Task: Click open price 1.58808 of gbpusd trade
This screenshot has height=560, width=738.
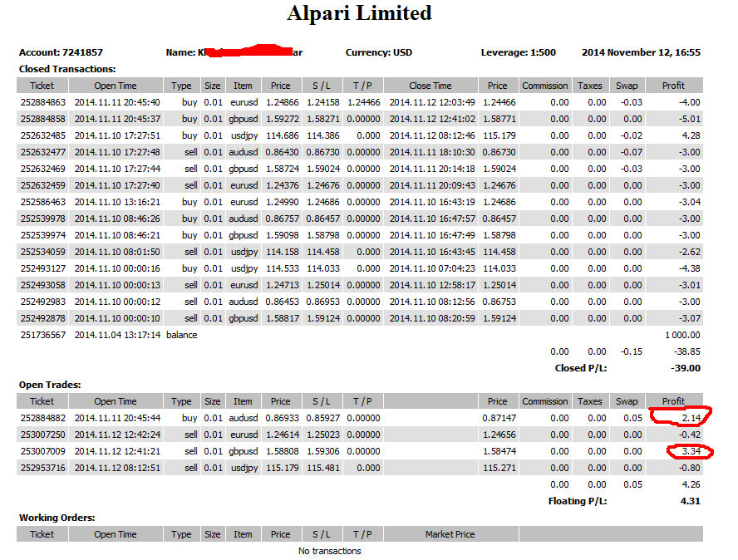Action: 283,451
